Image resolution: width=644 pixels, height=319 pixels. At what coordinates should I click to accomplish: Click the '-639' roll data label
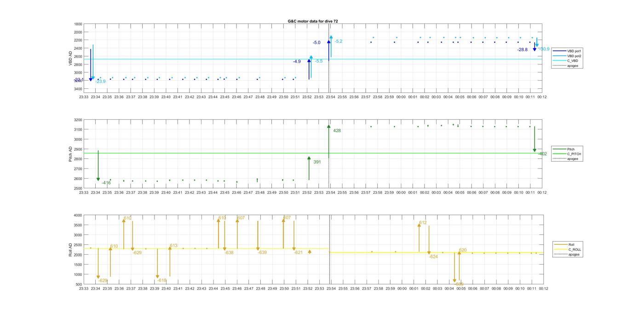point(262,253)
